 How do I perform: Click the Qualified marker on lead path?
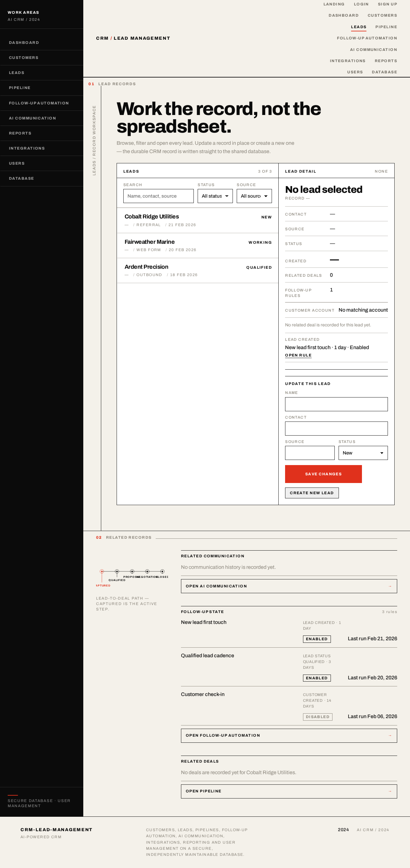tap(117, 571)
